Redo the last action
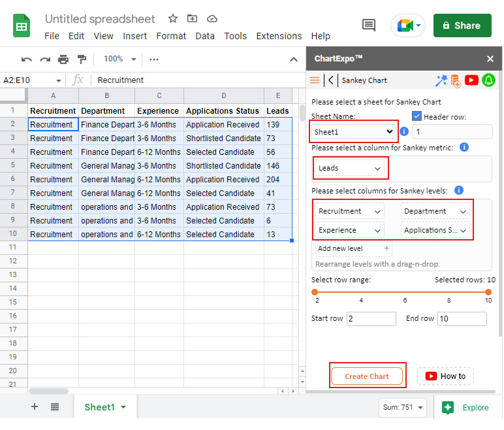 coord(45,59)
